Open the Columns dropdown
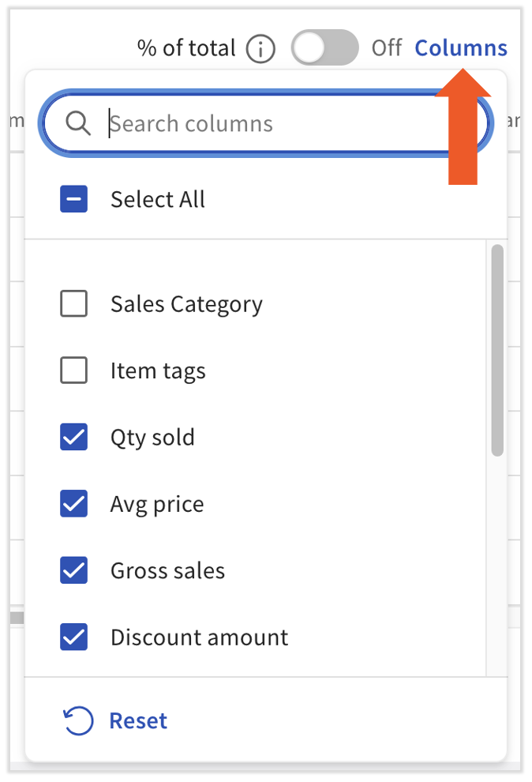This screenshot has height=782, width=532. (x=460, y=48)
